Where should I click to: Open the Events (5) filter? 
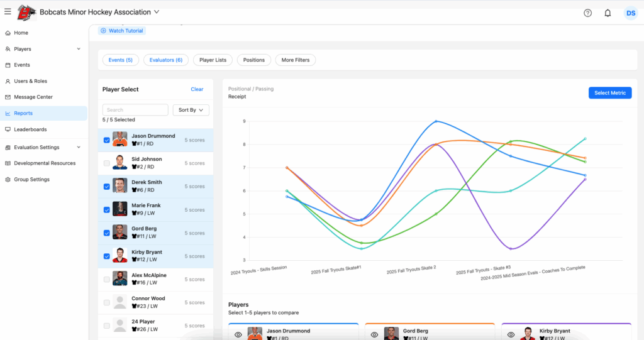pos(120,60)
